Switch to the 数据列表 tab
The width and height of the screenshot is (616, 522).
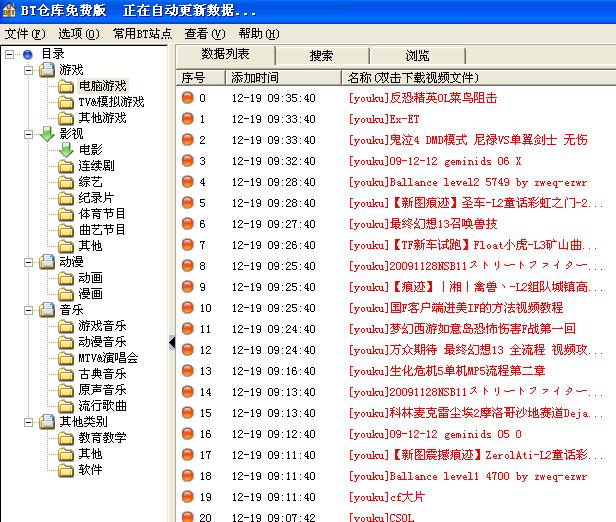point(226,54)
